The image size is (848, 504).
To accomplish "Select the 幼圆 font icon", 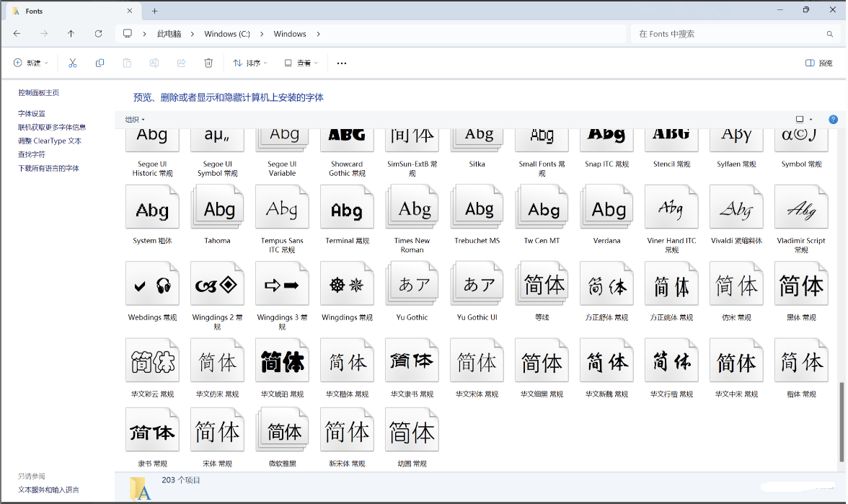I will coord(412,430).
